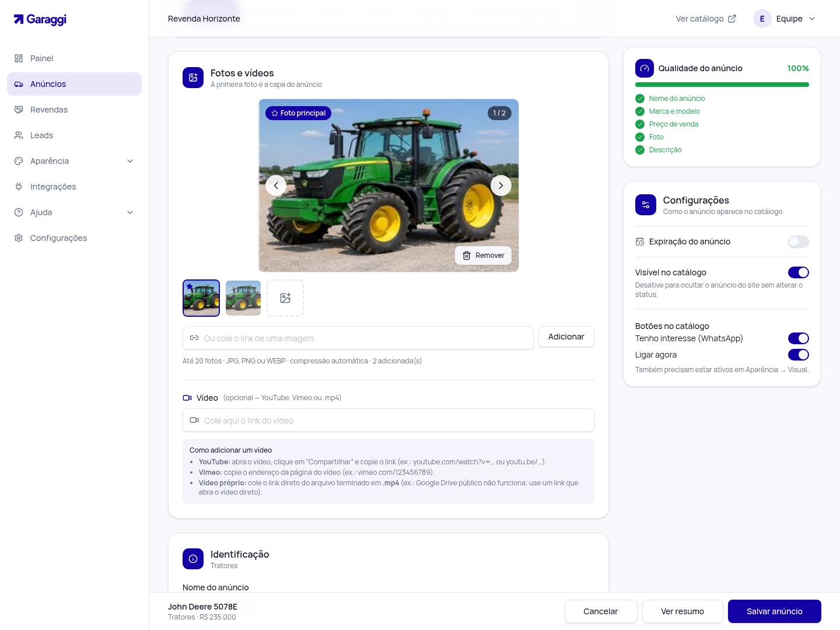
Task: Open Integrações in the sidebar
Action: [x=74, y=187]
